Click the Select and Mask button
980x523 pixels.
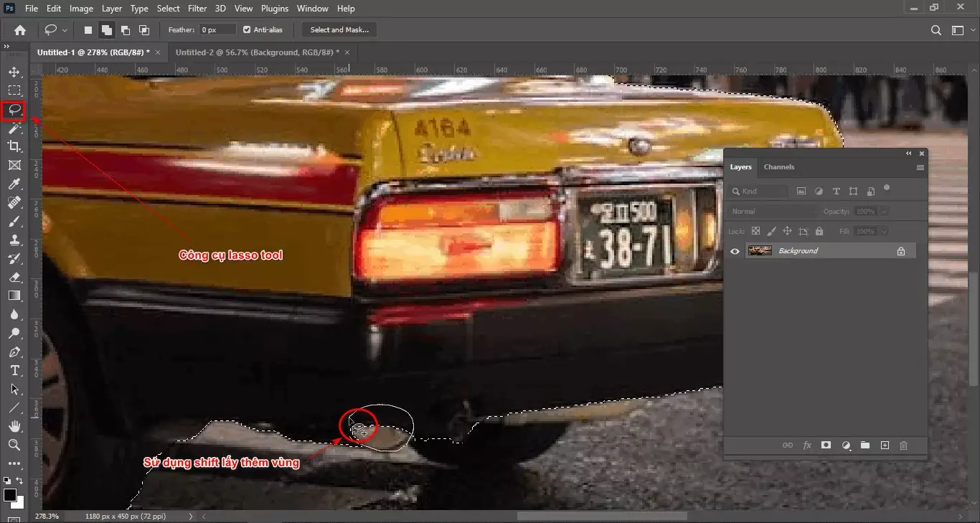tap(338, 29)
